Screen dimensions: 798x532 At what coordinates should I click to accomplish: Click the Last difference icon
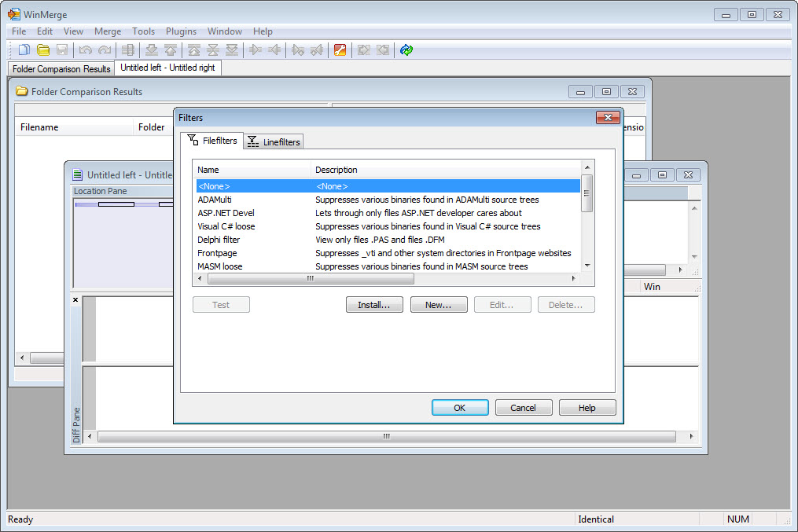232,50
